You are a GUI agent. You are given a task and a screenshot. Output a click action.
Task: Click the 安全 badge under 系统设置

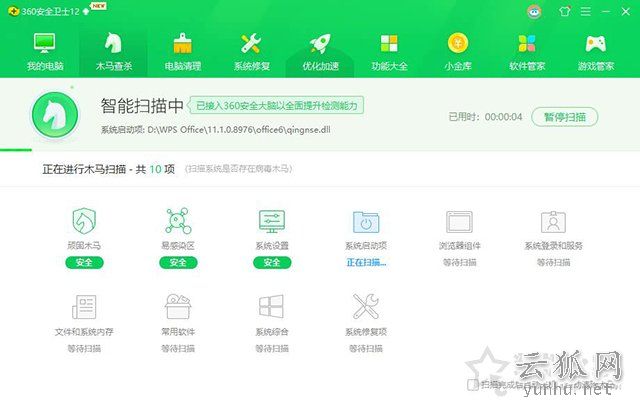pos(272,263)
